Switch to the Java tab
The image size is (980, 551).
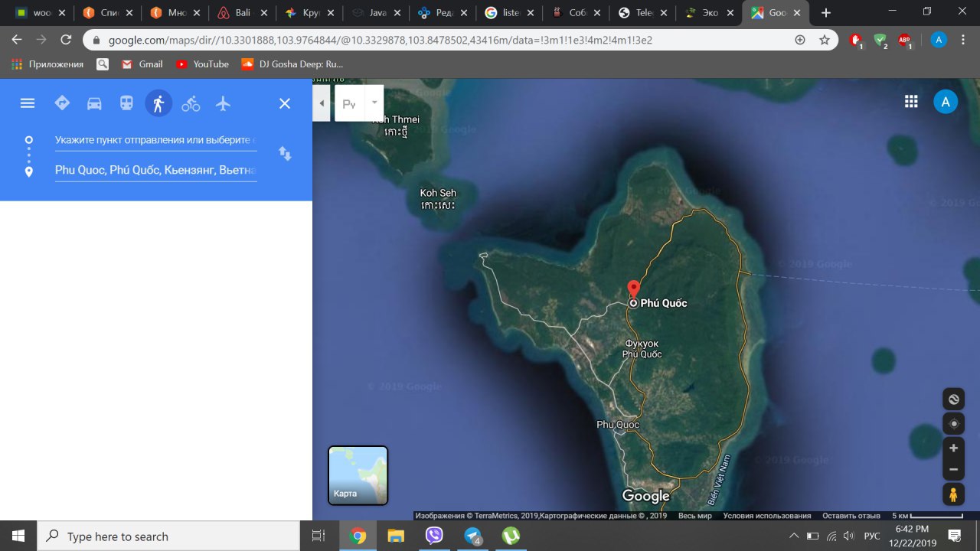[x=376, y=13]
